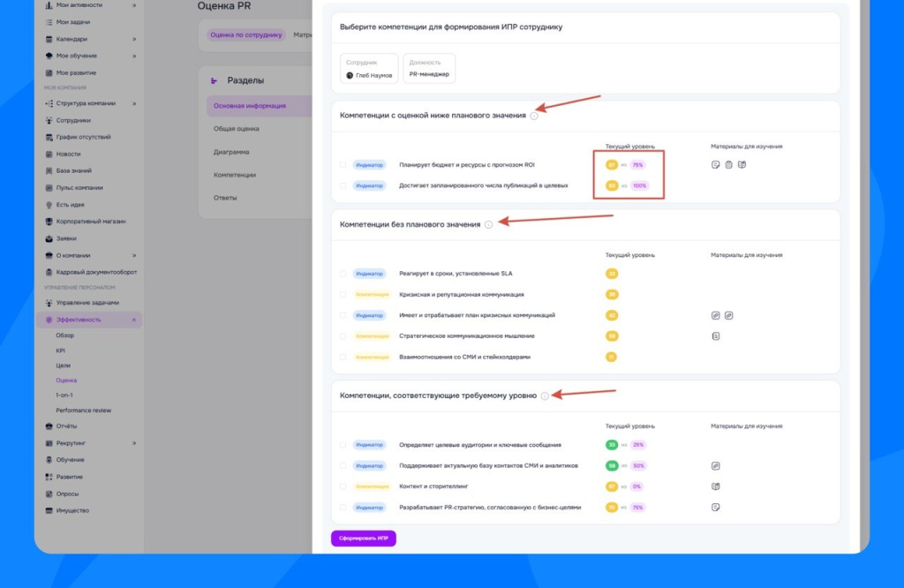
Task: Check 'Определяет целевые аудитории и ключевые сообщения'
Action: [x=343, y=445]
